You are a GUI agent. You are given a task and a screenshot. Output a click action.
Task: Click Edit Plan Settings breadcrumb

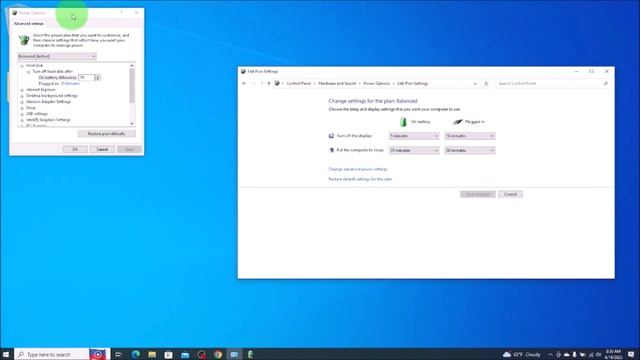click(412, 83)
